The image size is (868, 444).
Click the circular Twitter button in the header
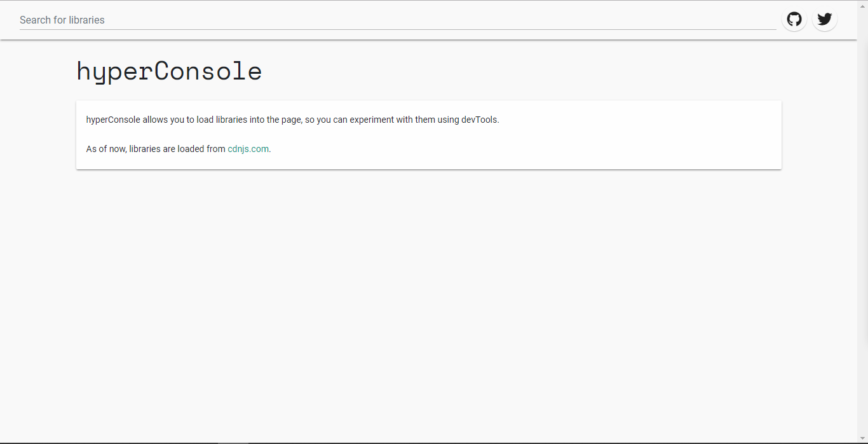pos(824,19)
